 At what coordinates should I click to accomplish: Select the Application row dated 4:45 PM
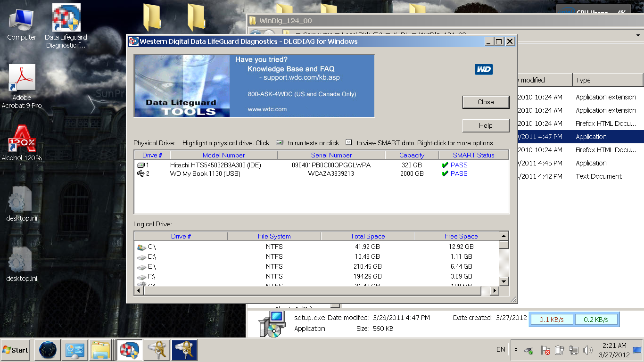pyautogui.click(x=581, y=163)
